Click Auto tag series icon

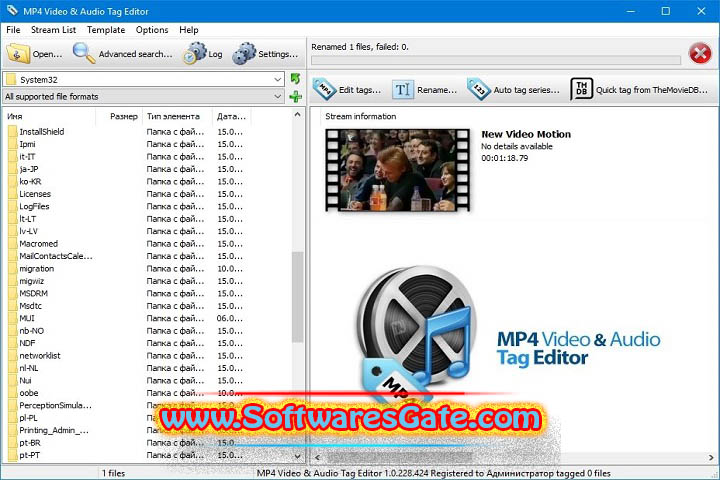tap(479, 89)
